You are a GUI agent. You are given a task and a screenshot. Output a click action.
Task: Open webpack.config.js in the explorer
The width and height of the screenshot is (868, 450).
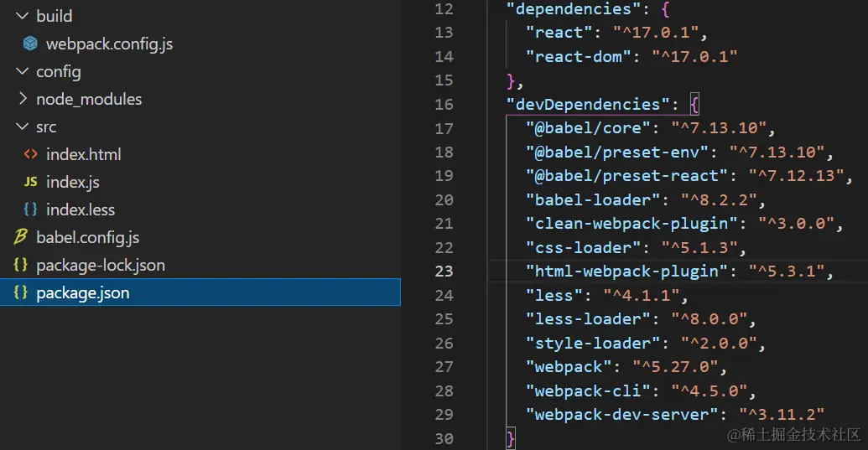109,44
